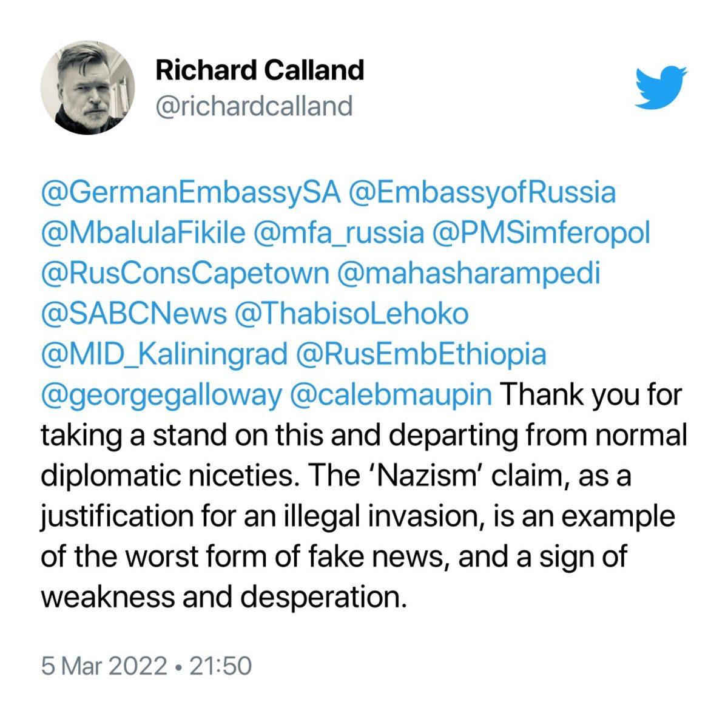
Task: Click the @MbalulaFikile mention
Action: tap(143, 233)
